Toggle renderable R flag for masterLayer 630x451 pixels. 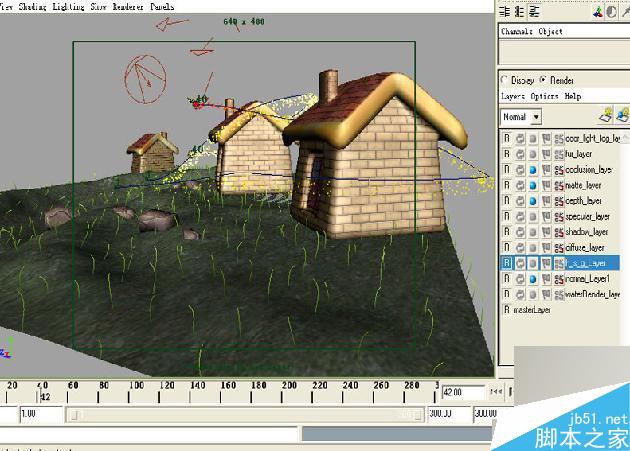[507, 310]
